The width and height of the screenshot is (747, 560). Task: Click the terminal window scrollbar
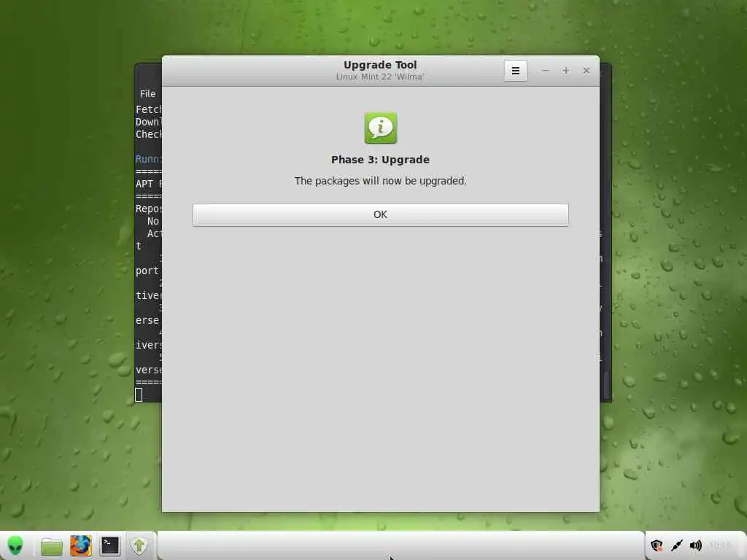point(606,385)
